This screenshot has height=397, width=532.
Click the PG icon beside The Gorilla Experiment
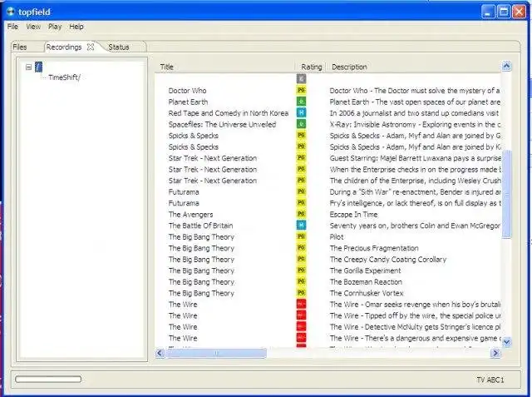pyautogui.click(x=301, y=270)
